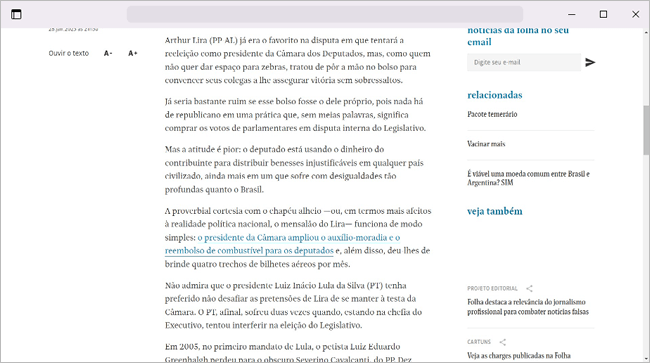Open 'Folha destaca a relevância do jornalismo' article
Image resolution: width=650 pixels, height=363 pixels.
pos(528,307)
